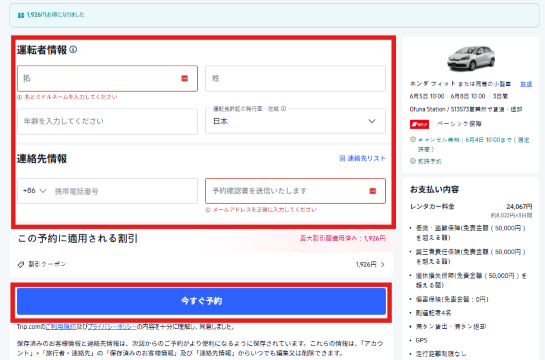Click the red supplier logo beside ベーシック保険
This screenshot has height=360, width=545.
tap(419, 124)
